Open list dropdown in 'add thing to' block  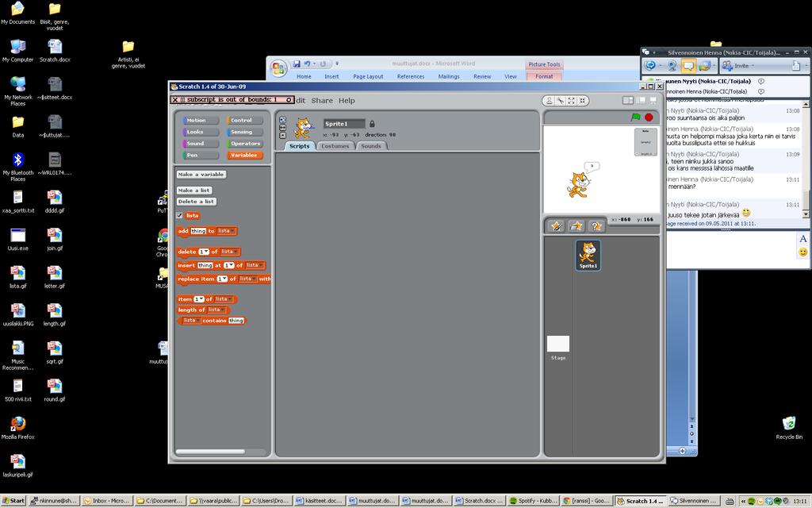[226, 231]
